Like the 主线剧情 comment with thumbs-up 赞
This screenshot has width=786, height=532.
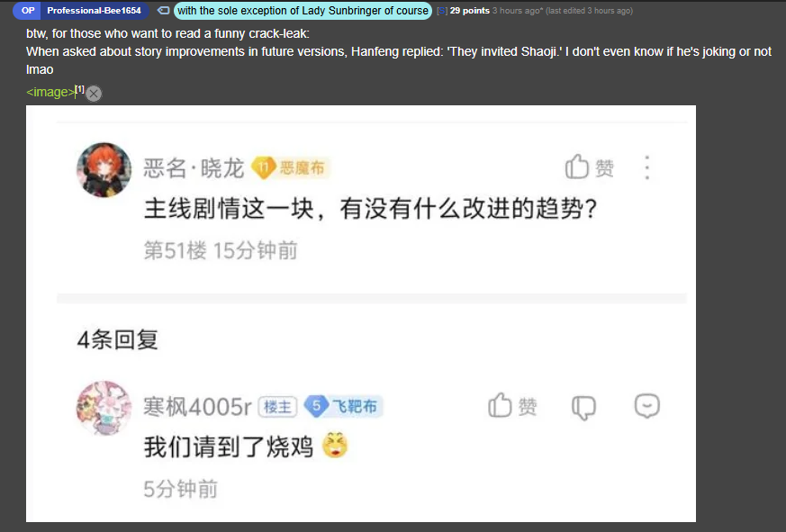590,167
